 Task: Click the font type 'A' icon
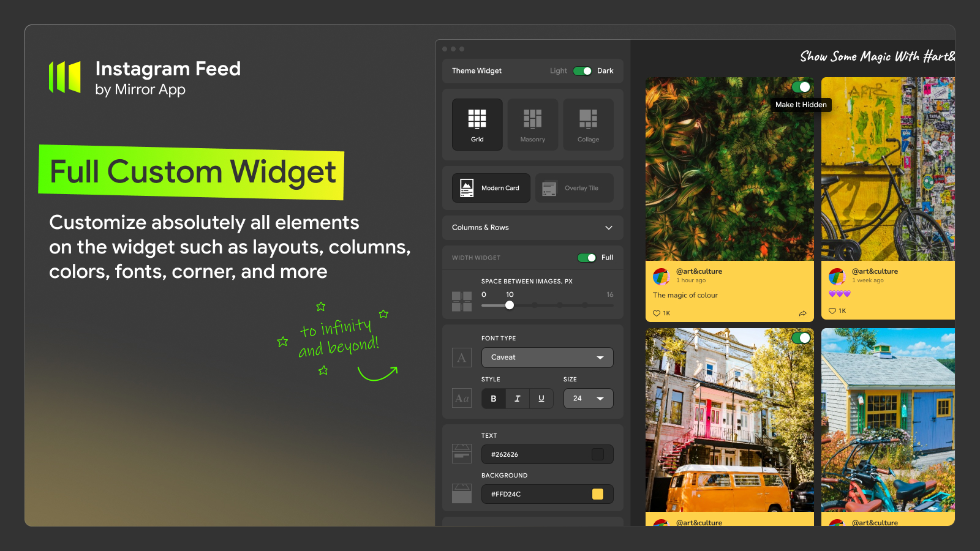tap(462, 358)
